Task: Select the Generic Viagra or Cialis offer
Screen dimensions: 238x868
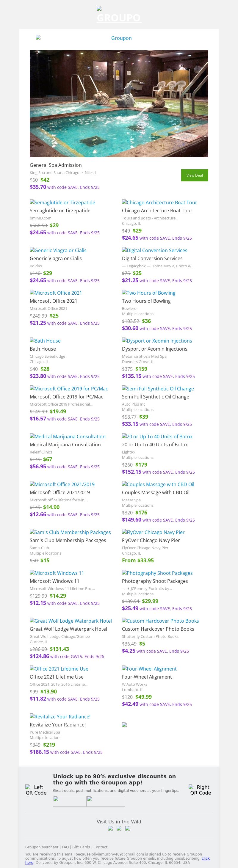Action: coord(58,250)
